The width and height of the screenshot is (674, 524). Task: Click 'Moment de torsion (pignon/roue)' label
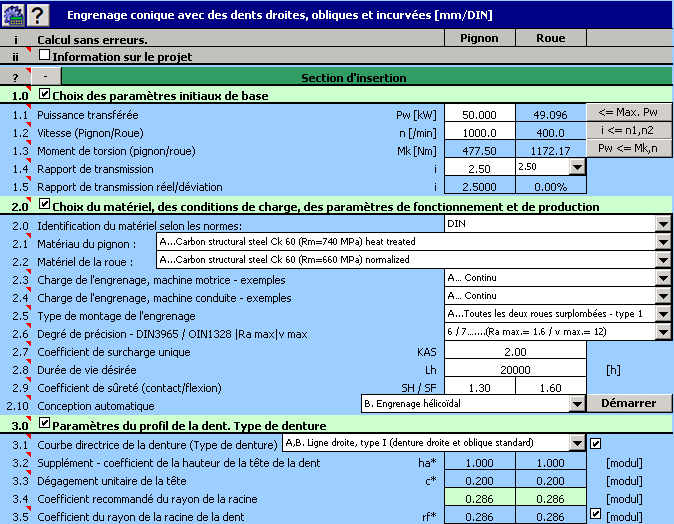[116, 151]
